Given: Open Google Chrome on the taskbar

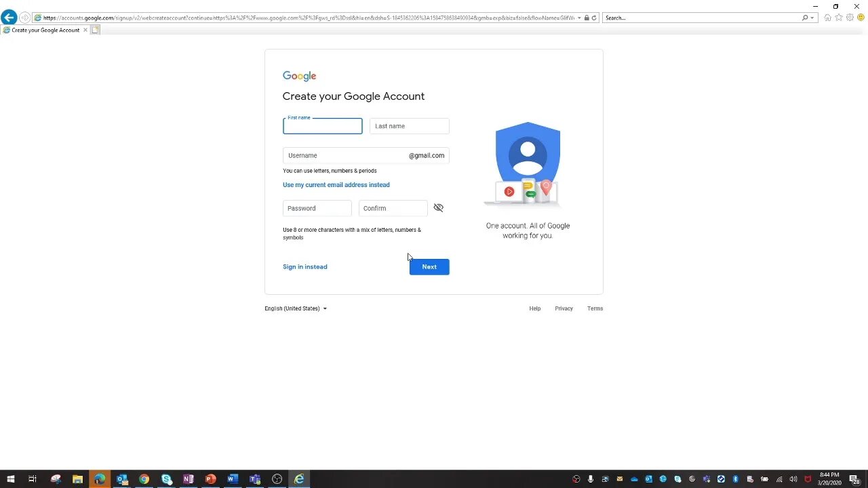Looking at the screenshot, I should coord(144,479).
